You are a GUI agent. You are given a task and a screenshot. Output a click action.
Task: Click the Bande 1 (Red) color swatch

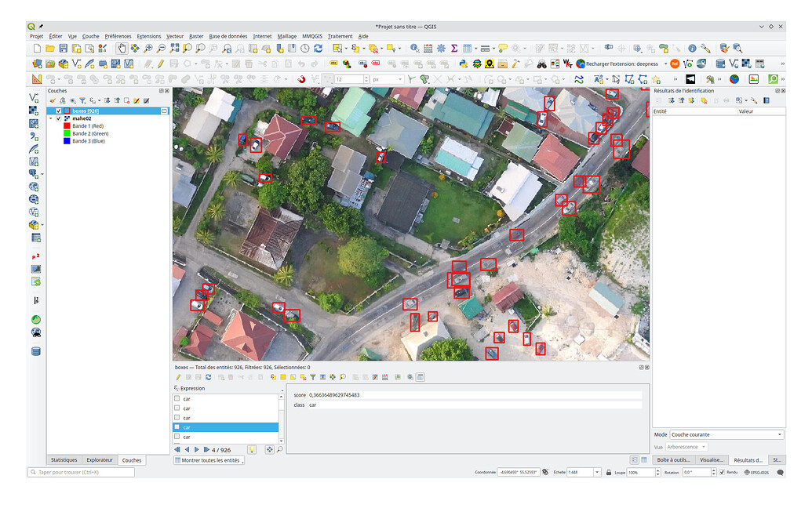65,125
